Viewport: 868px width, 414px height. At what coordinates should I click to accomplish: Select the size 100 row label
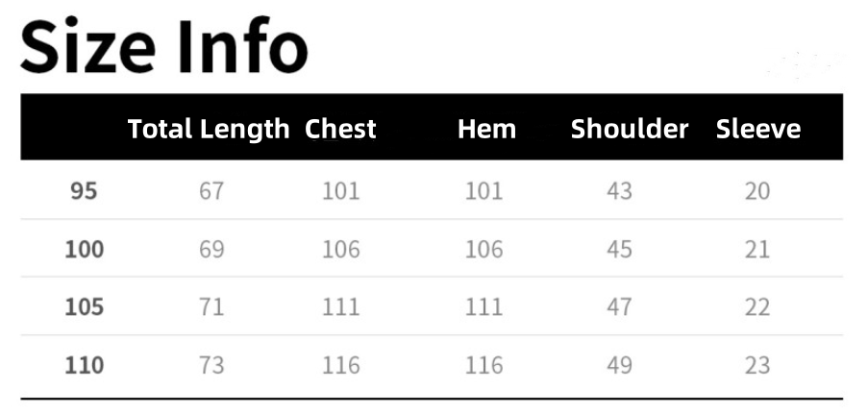click(x=85, y=250)
